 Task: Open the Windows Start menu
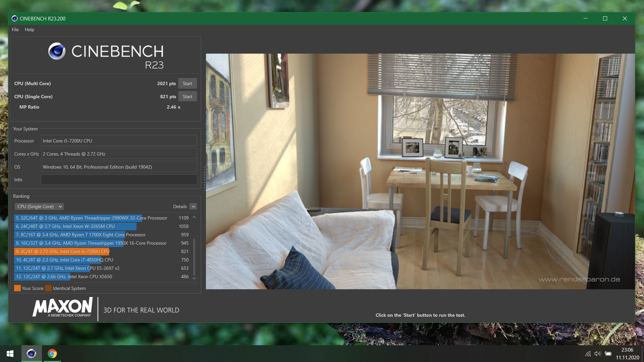pyautogui.click(x=10, y=354)
